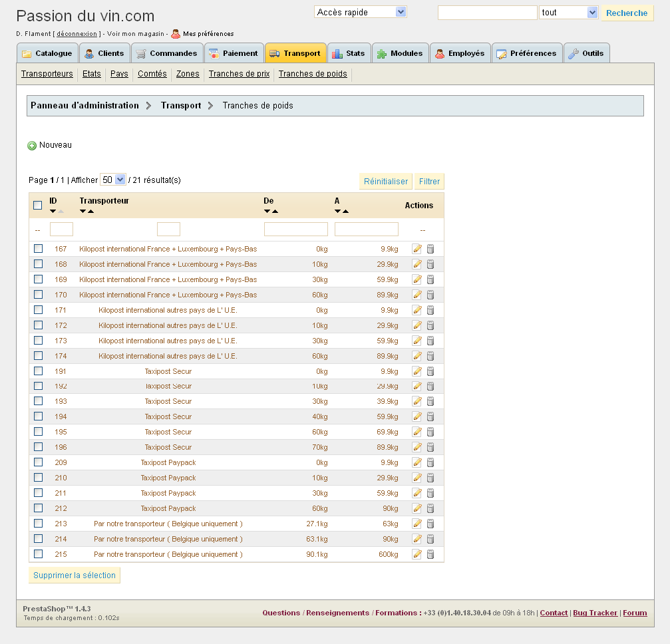Open the Afficher 50 results dropdown

point(113,180)
